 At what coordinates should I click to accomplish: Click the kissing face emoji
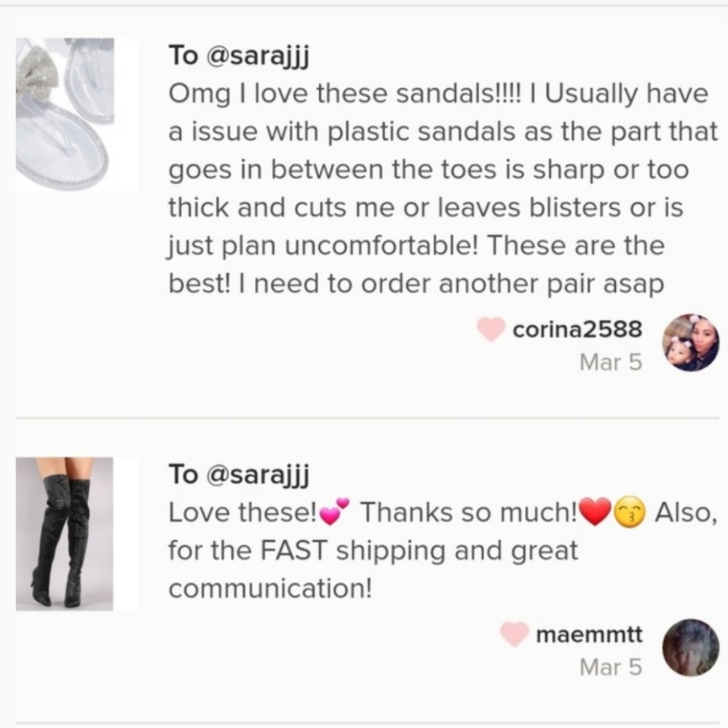(x=630, y=514)
